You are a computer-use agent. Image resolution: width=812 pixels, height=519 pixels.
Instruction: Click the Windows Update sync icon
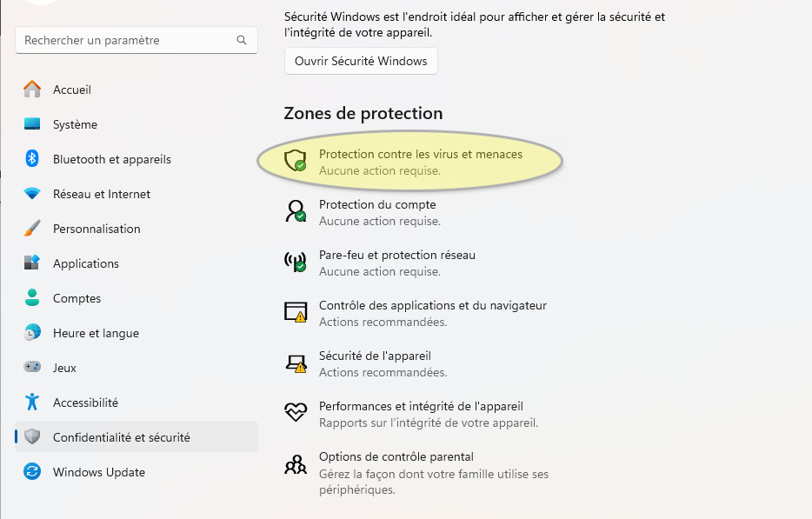click(32, 471)
